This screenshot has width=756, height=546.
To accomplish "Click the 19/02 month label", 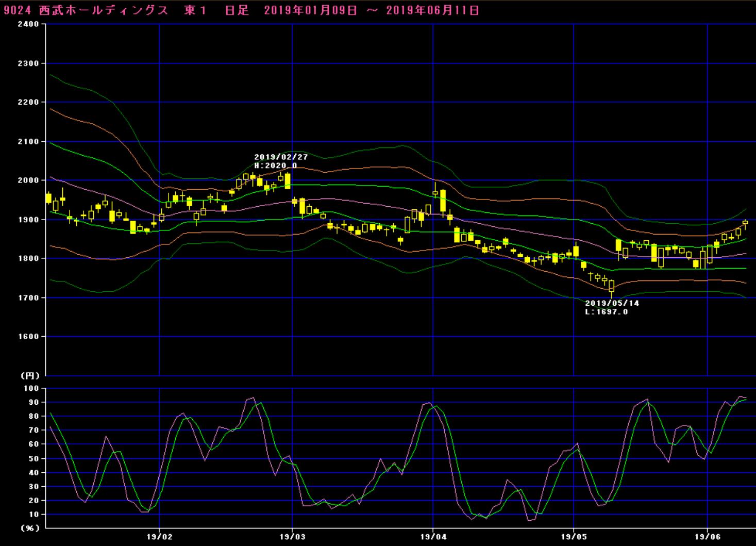I will 159,537.
